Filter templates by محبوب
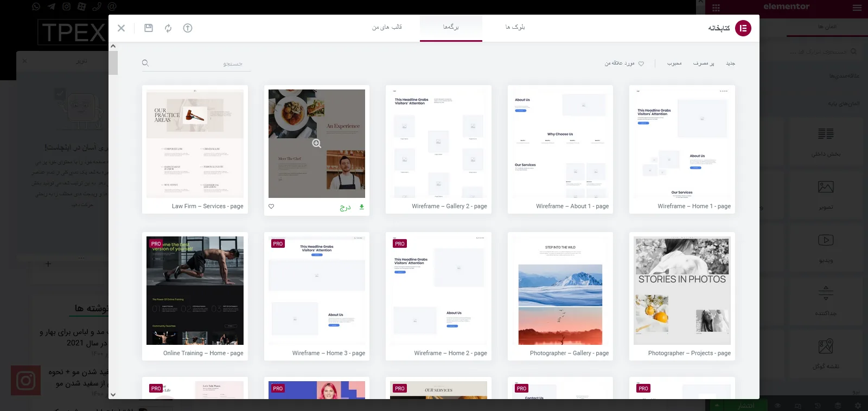The width and height of the screenshot is (868, 411). tap(674, 63)
